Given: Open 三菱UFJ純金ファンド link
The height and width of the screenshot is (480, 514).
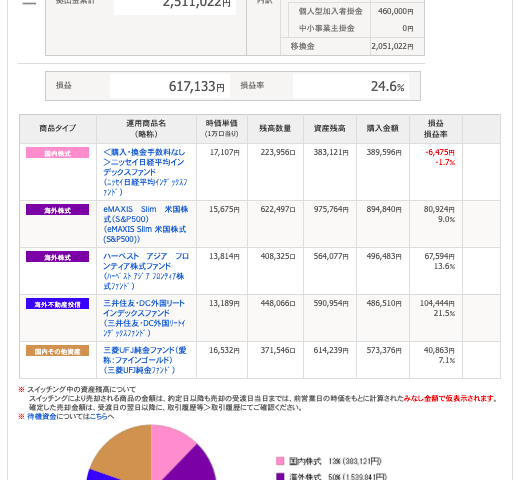Looking at the screenshot, I should [145, 360].
